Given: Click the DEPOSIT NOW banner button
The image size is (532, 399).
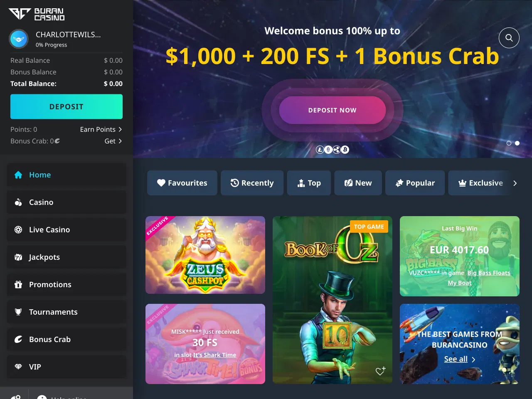Looking at the screenshot, I should point(332,110).
